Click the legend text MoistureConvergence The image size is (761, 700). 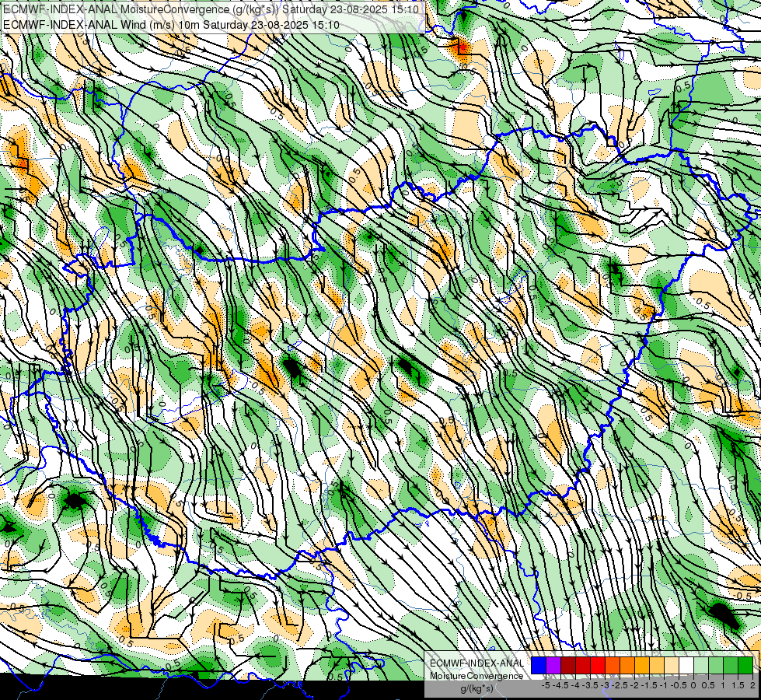(476, 676)
